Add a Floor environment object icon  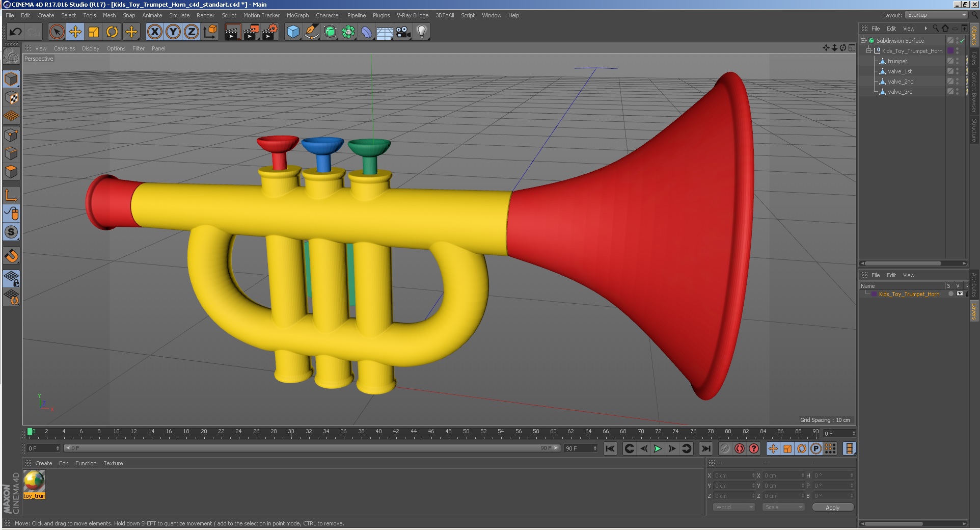[385, 32]
